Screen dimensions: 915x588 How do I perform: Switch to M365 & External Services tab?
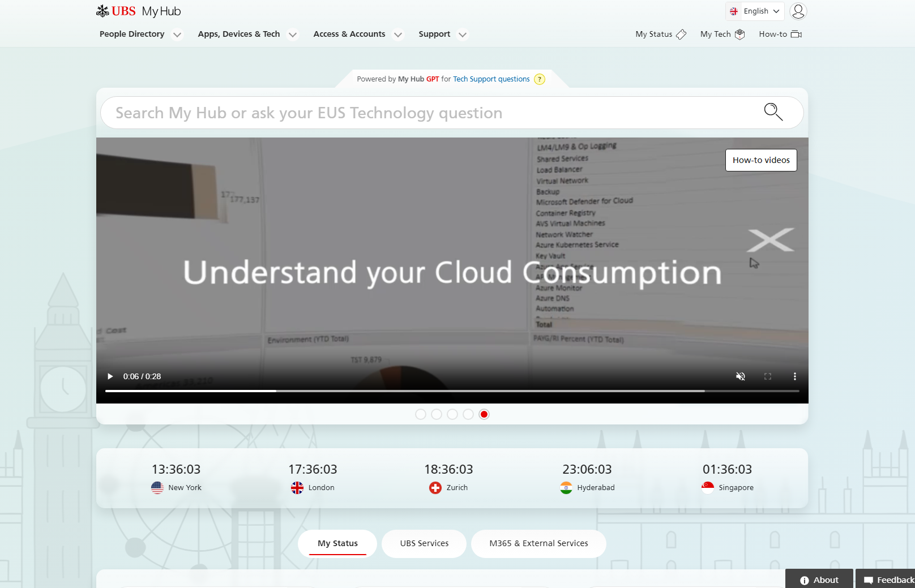(x=538, y=543)
